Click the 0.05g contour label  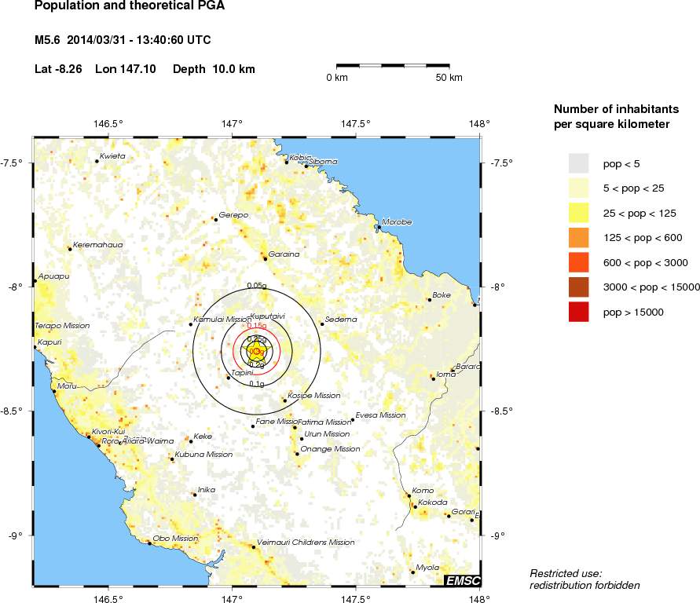256,286
